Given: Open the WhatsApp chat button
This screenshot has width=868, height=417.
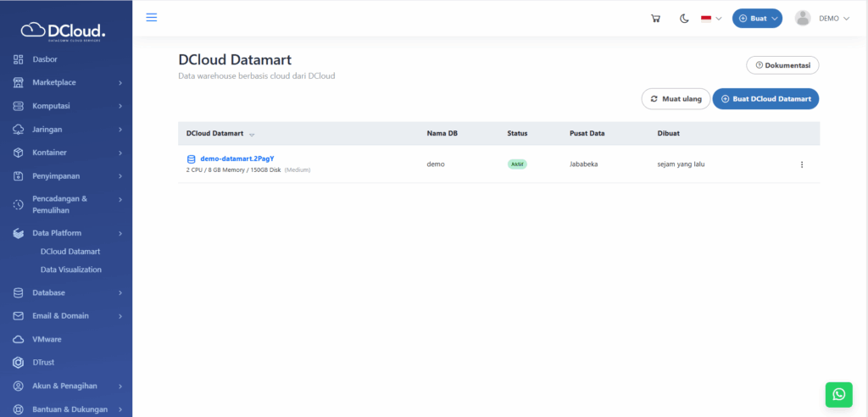Looking at the screenshot, I should coord(838,394).
